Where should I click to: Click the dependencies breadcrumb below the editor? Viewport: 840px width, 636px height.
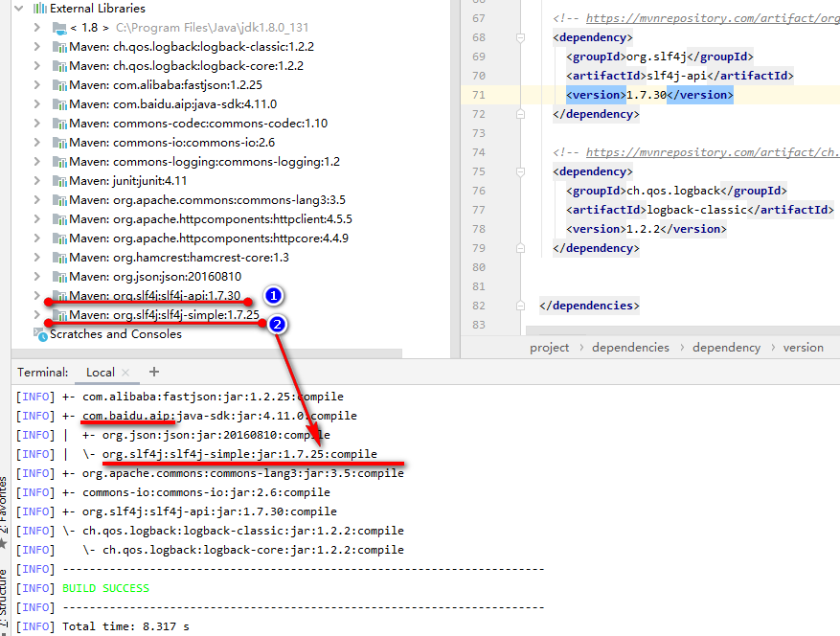coord(630,347)
